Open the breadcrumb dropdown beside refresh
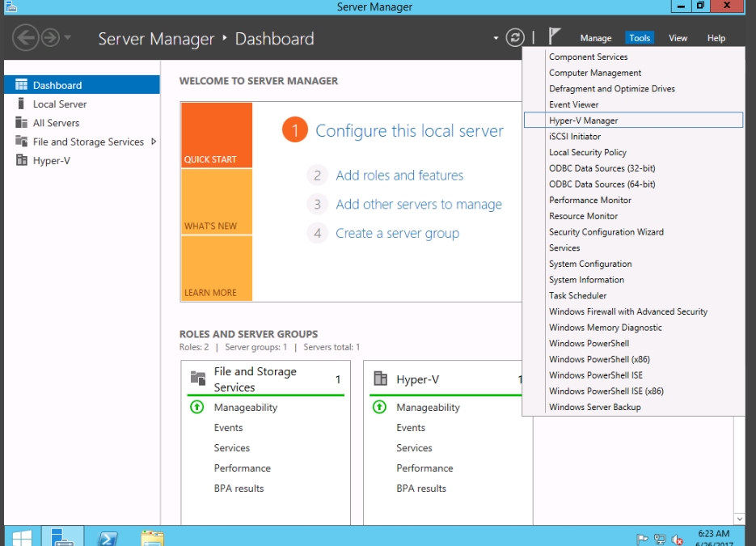The image size is (756, 546). click(x=496, y=38)
